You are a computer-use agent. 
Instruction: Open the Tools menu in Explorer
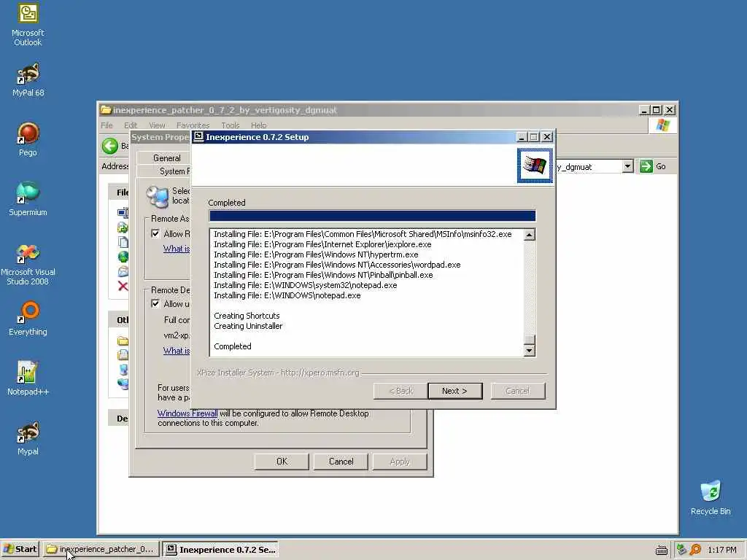click(230, 125)
